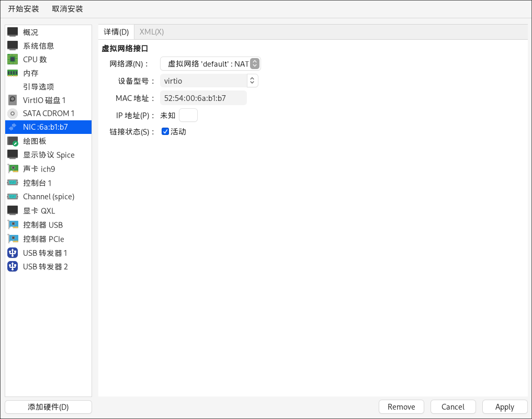Image resolution: width=532 pixels, height=419 pixels.
Task: Select the Channel (spice) device icon
Action: coord(13,196)
